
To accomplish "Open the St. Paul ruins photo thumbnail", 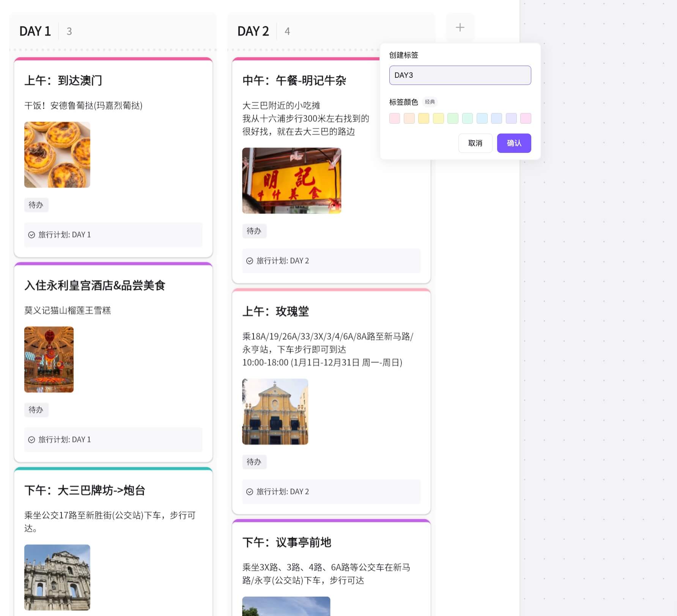I will 57,577.
